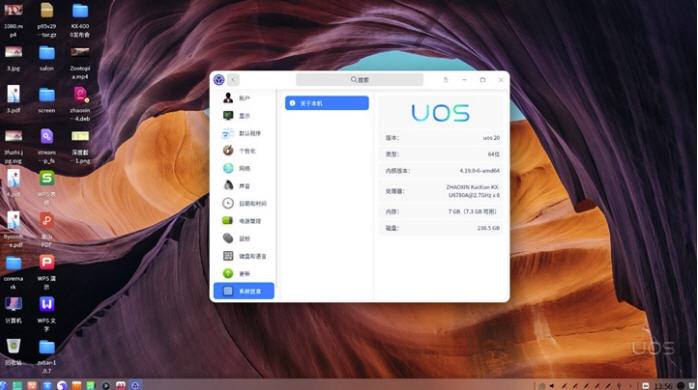Viewport: 698px width, 390px height.
Task: Click the Control Center logo icon in title bar
Action: (x=219, y=80)
